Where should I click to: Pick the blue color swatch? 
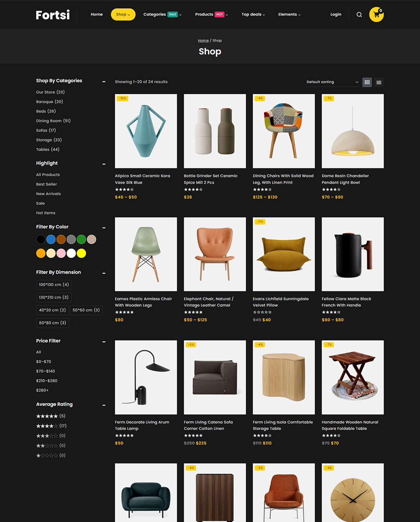pyautogui.click(x=51, y=239)
